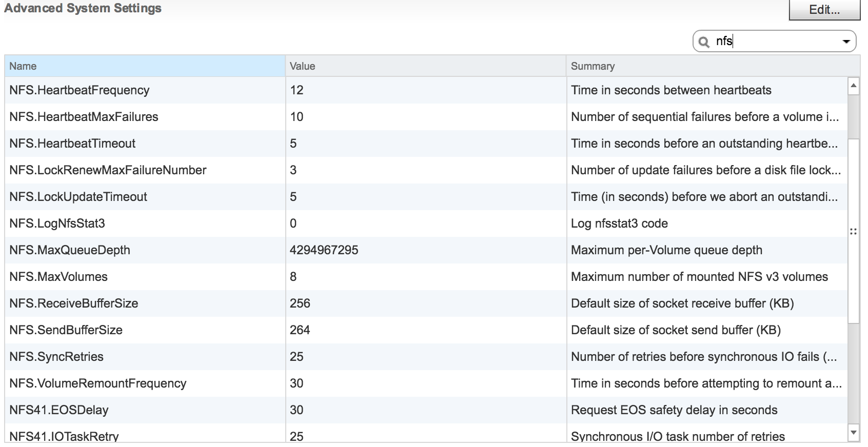Select the NFS.HeartbeatFrequency row

point(426,90)
